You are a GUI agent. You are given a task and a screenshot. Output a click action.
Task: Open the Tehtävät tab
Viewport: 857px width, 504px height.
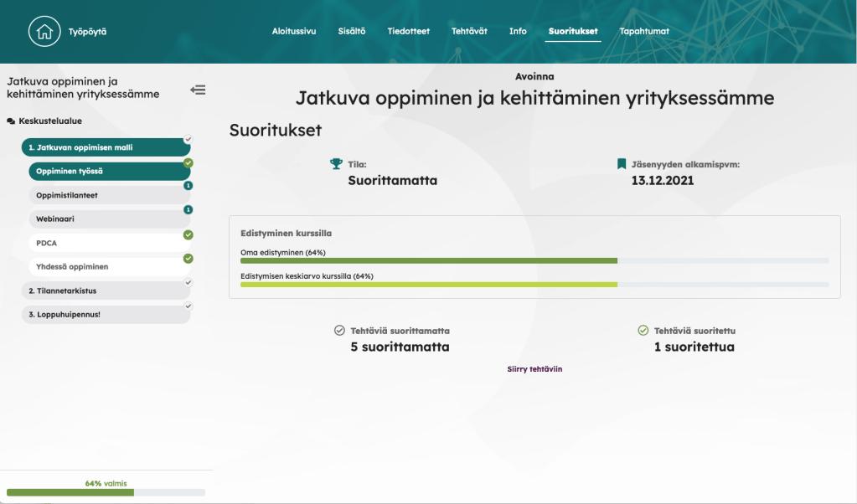[x=469, y=32]
